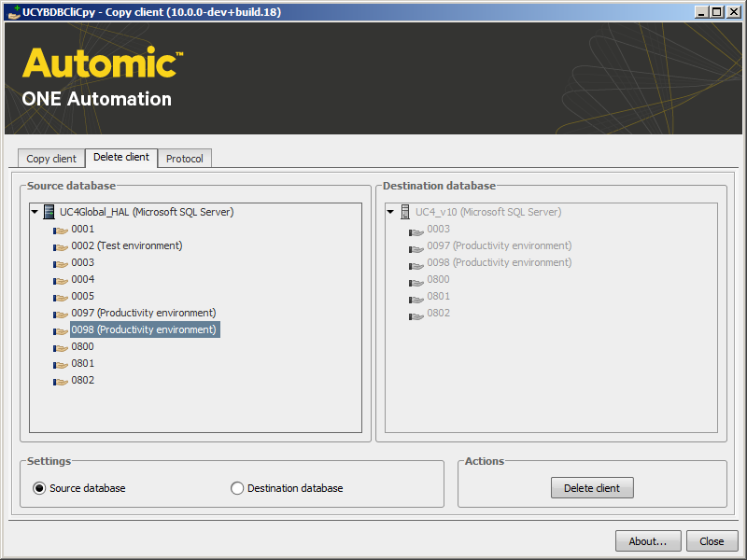Click the client icon next to 0002 Test environment

[60, 247]
